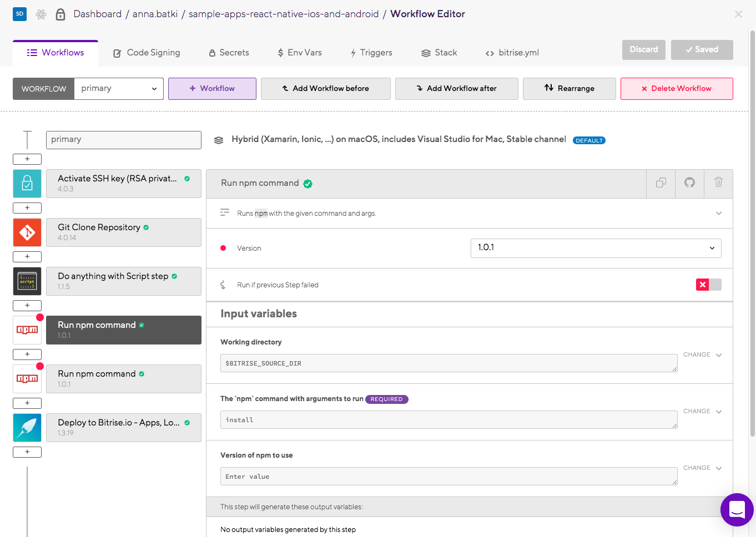
Task: Expand CHANGE for Working directory
Action: click(703, 355)
